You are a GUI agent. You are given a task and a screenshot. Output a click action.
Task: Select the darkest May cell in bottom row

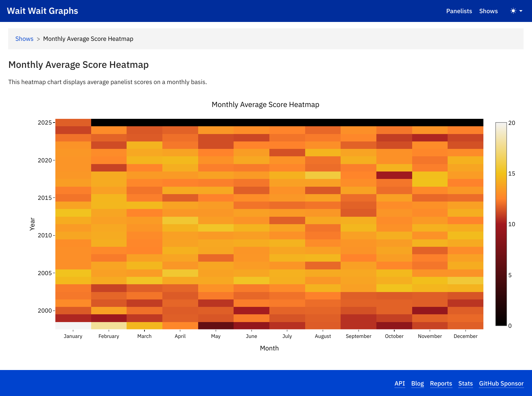pos(216,326)
